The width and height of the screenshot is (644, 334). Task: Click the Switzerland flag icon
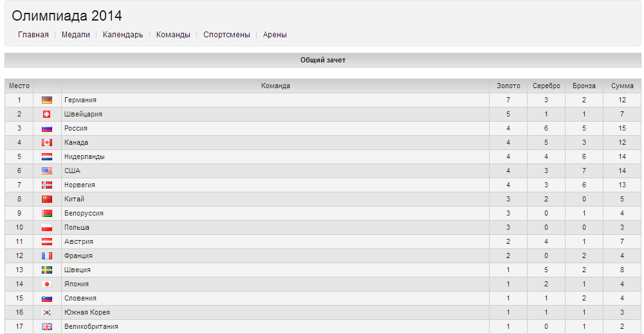tap(47, 114)
